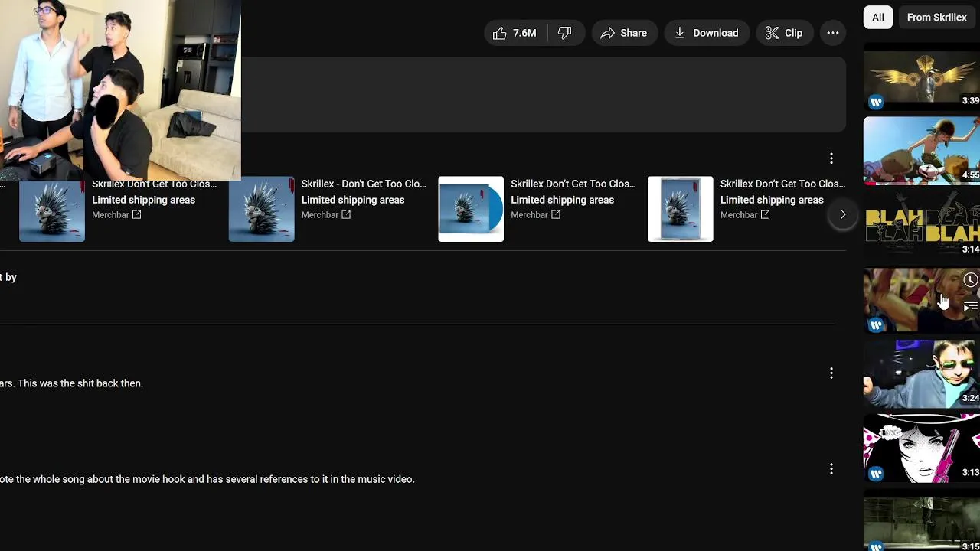
Task: Play the 3:15 dark video suggestion
Action: point(922,522)
